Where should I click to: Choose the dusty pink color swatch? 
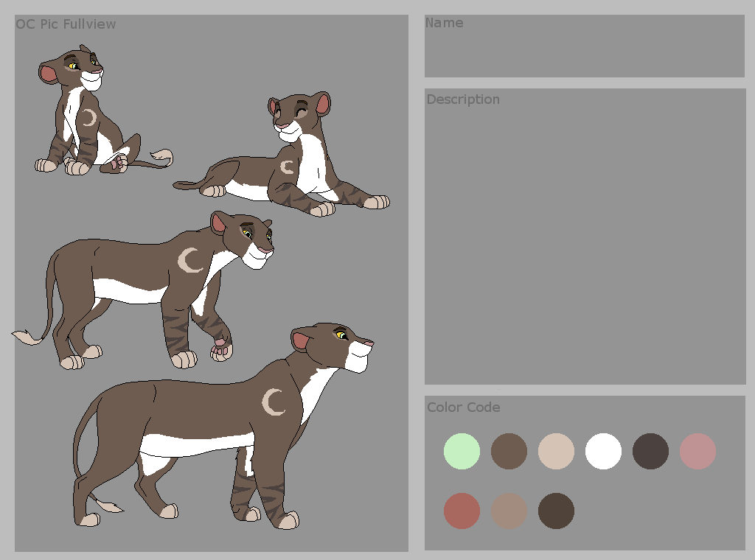click(697, 451)
